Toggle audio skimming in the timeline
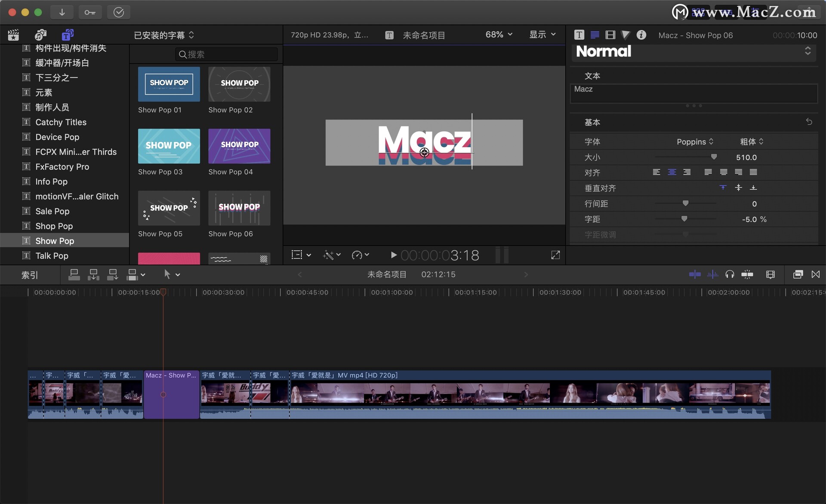826x504 pixels. pos(712,274)
